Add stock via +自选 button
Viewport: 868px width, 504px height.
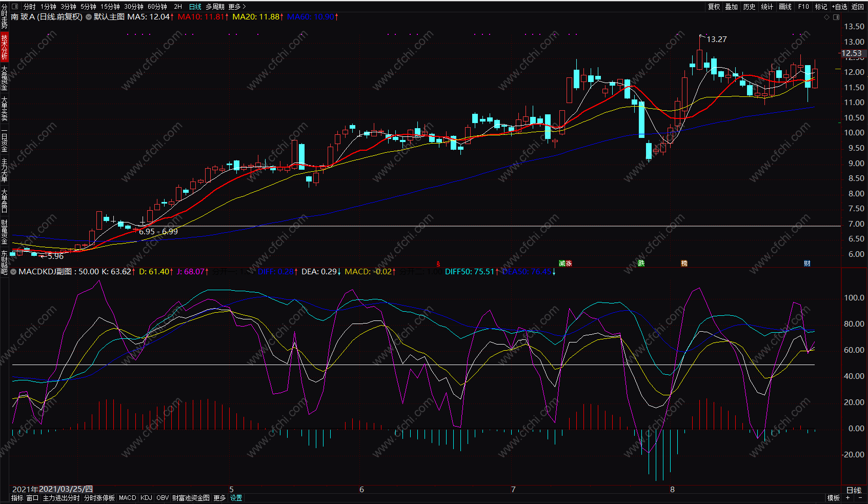pos(840,7)
